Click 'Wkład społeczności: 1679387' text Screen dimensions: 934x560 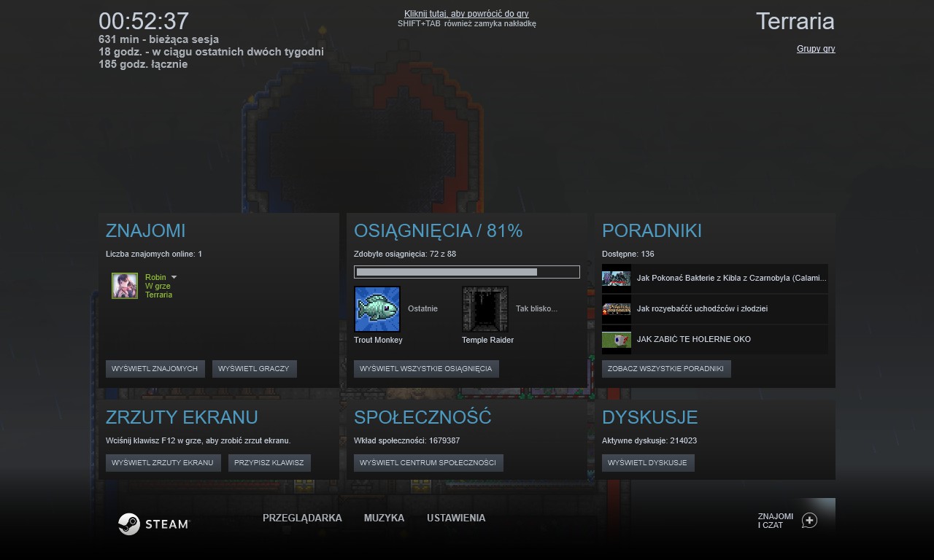click(x=407, y=440)
